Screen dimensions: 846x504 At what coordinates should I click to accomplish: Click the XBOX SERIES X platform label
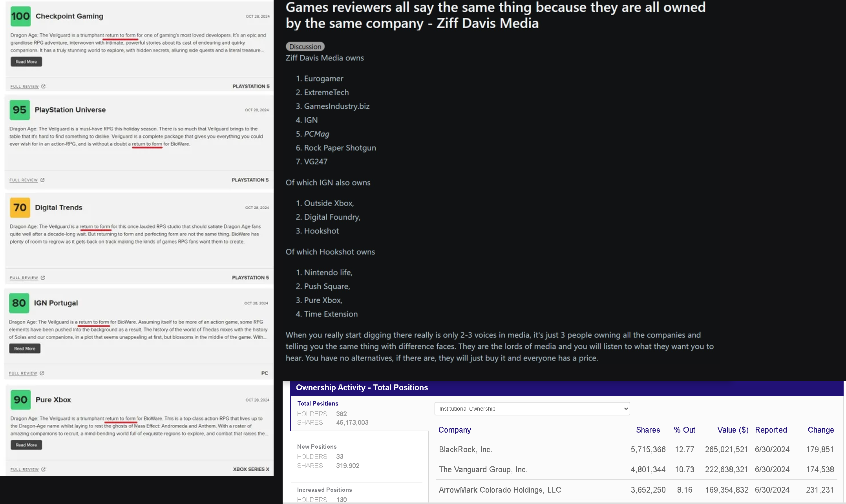coord(251,469)
